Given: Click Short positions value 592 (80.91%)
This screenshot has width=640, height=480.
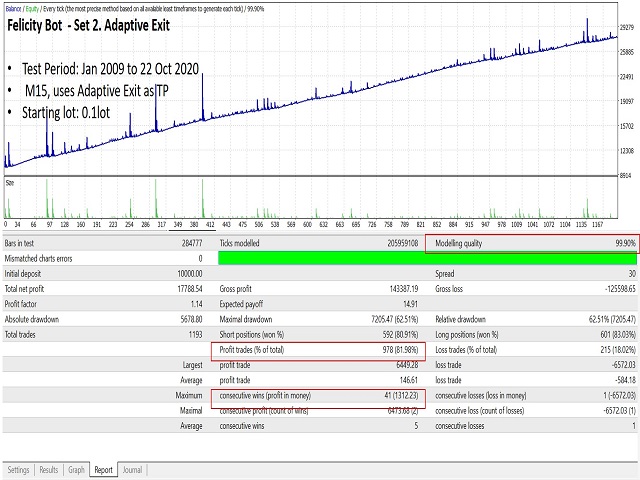Looking at the screenshot, I should [400, 335].
